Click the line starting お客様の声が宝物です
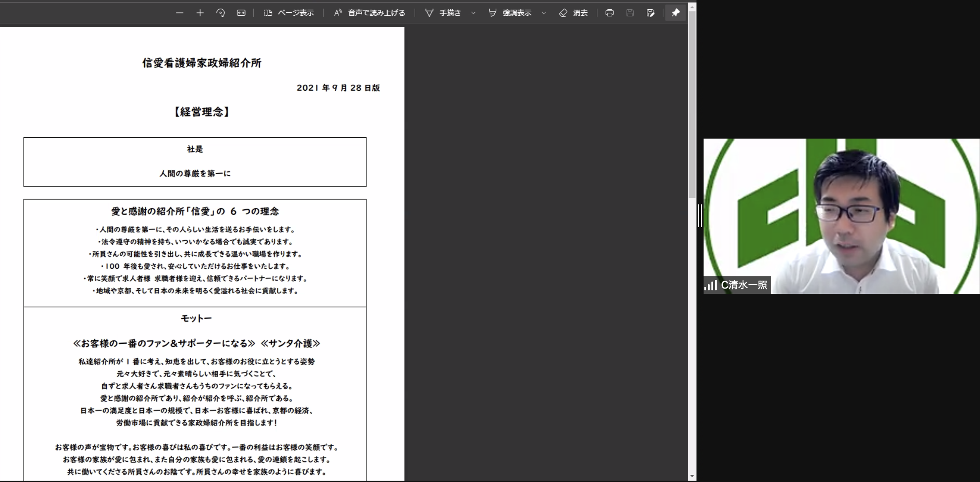 (x=197, y=448)
